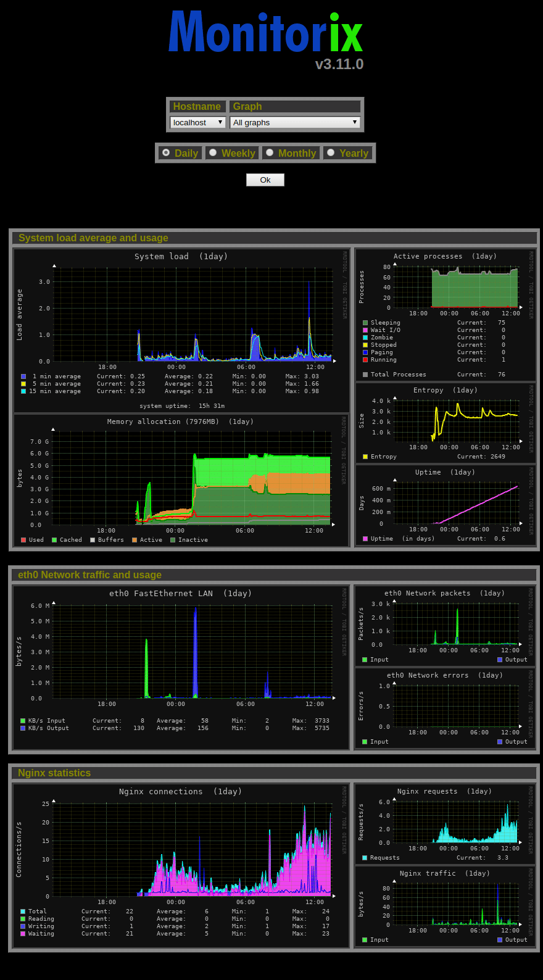
Task: Click the Nginx Waiting legend swatch
Action: pyautogui.click(x=23, y=934)
